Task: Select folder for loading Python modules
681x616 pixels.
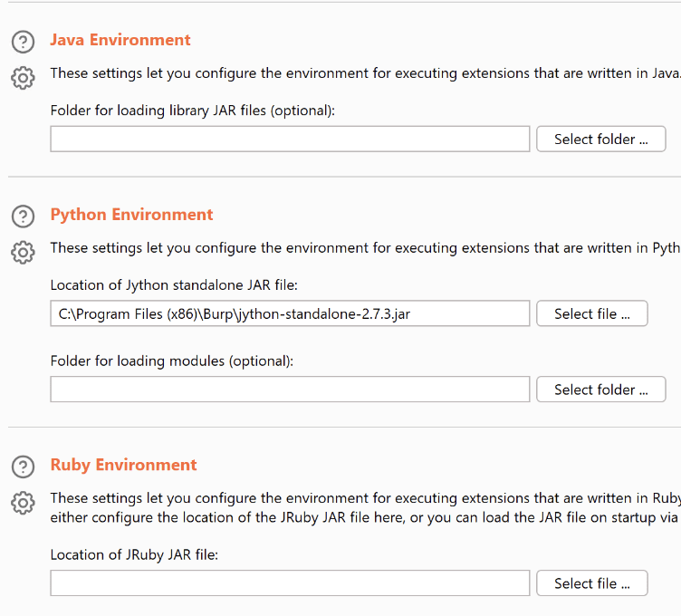Action: pos(600,390)
